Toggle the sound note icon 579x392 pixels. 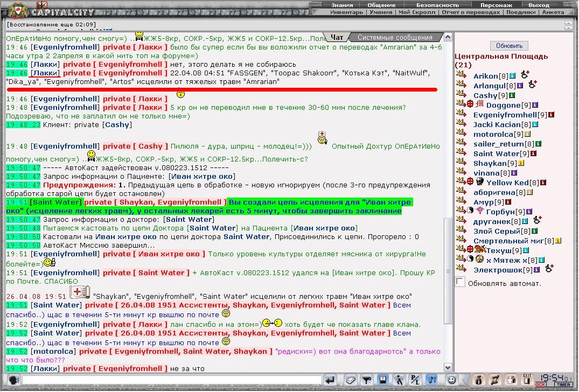[x=431, y=380]
